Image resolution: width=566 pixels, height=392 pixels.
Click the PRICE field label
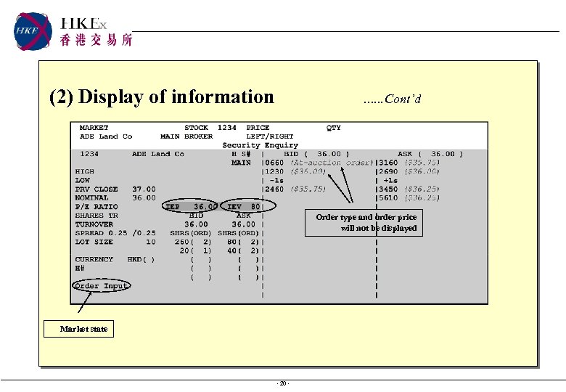point(258,128)
